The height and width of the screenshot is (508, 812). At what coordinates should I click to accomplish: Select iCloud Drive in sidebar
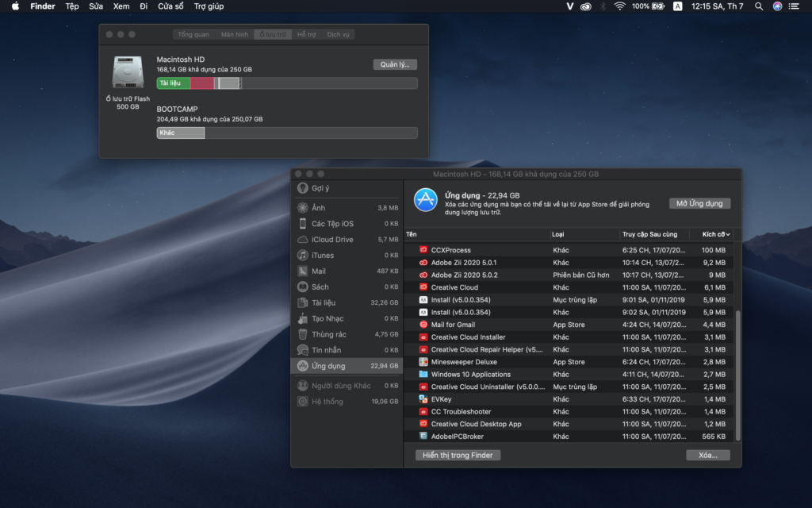(347, 240)
